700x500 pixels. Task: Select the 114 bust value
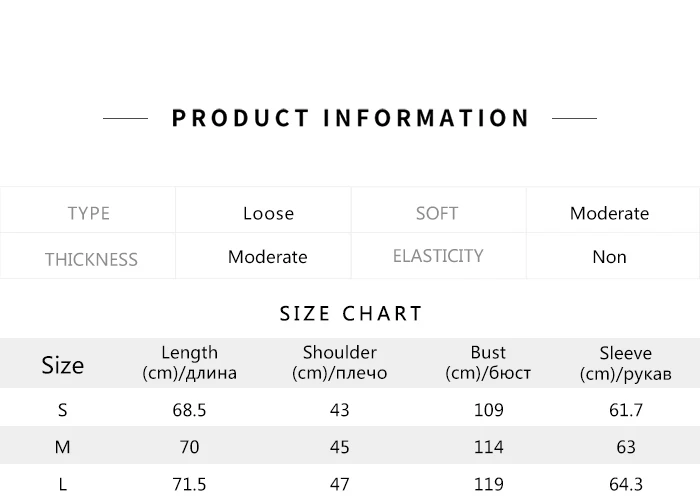[x=488, y=447]
